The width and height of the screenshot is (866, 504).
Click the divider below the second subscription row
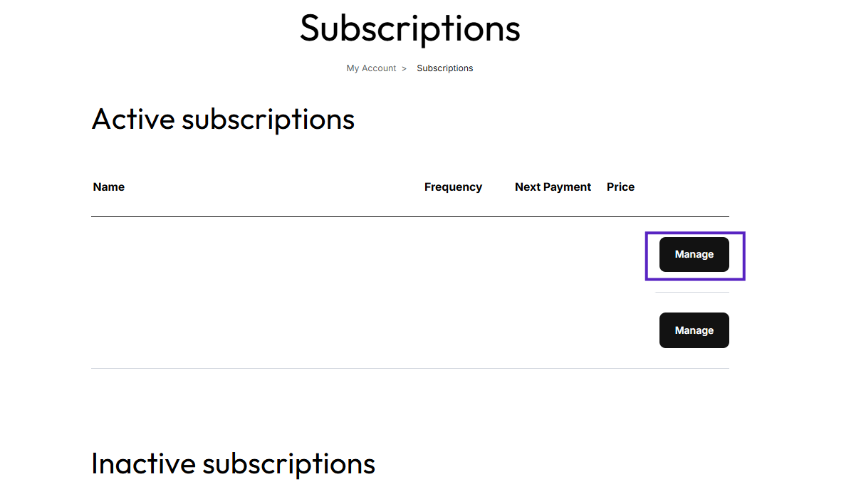pyautogui.click(x=409, y=368)
